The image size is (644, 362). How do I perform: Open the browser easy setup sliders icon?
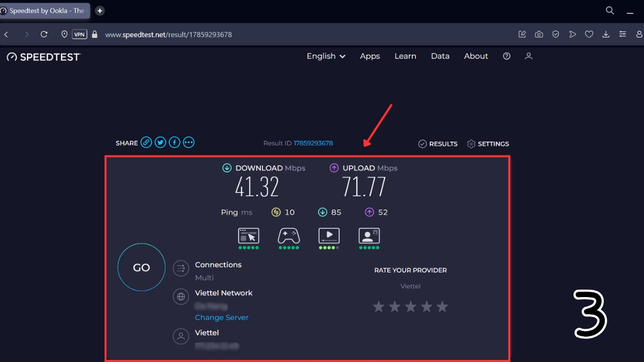[623, 34]
